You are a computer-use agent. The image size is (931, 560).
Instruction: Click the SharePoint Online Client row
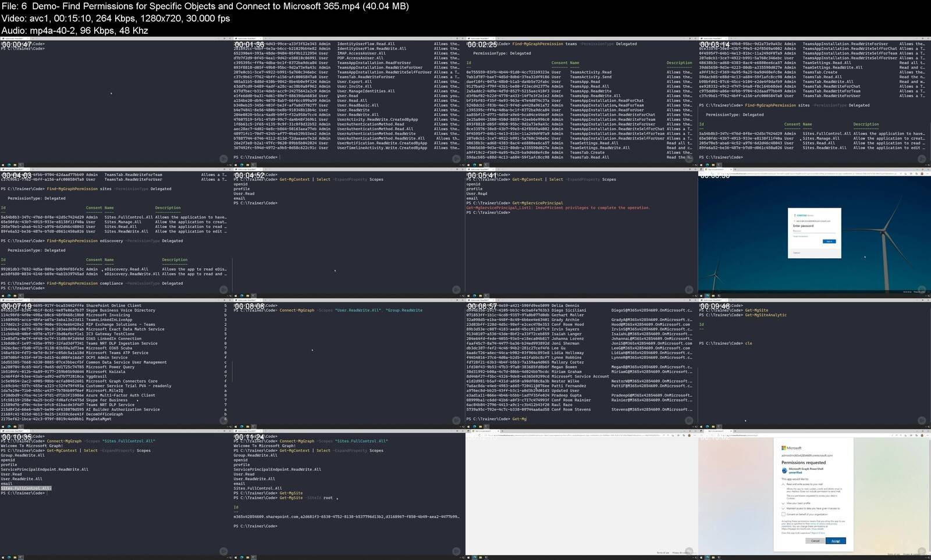click(x=113, y=305)
